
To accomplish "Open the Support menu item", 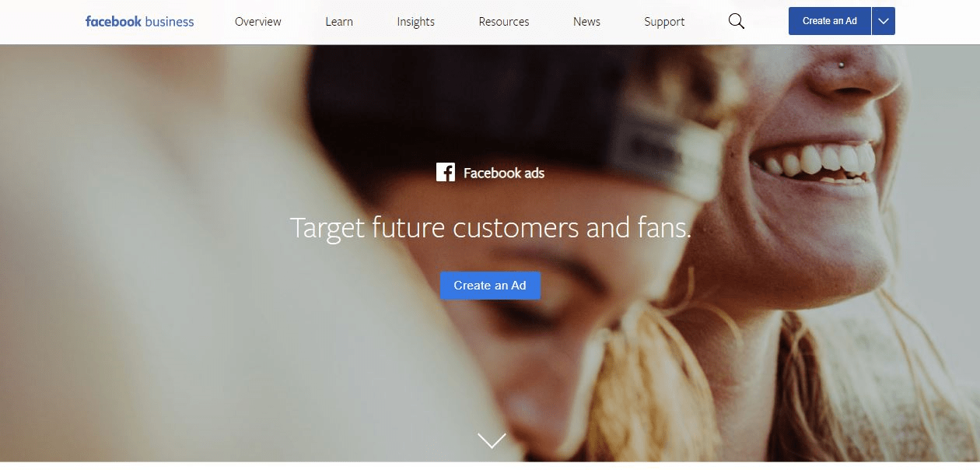I will (x=664, y=22).
